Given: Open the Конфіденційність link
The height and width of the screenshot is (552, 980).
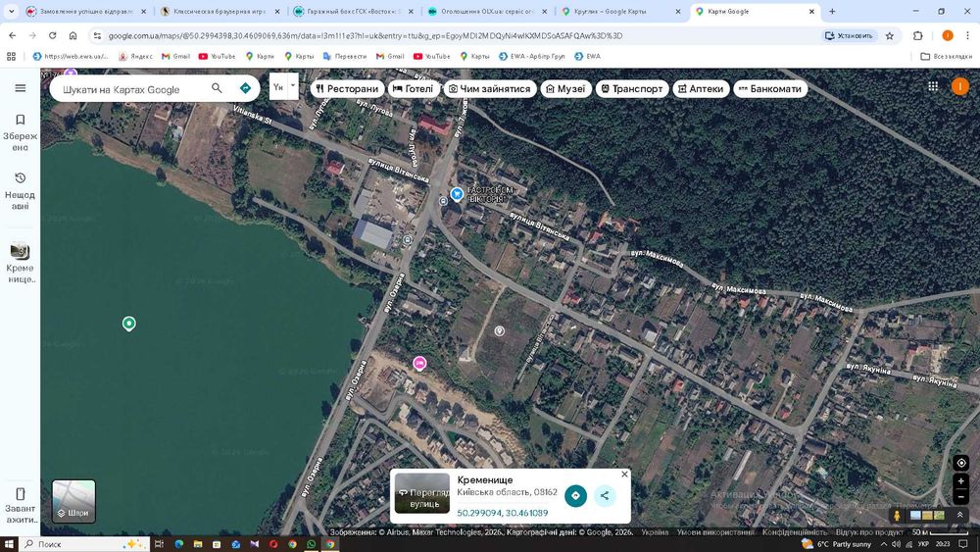Looking at the screenshot, I should tap(795, 532).
